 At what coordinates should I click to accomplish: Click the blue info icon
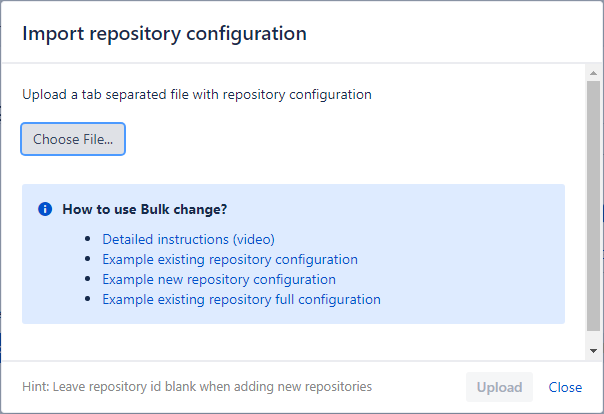(x=45, y=209)
